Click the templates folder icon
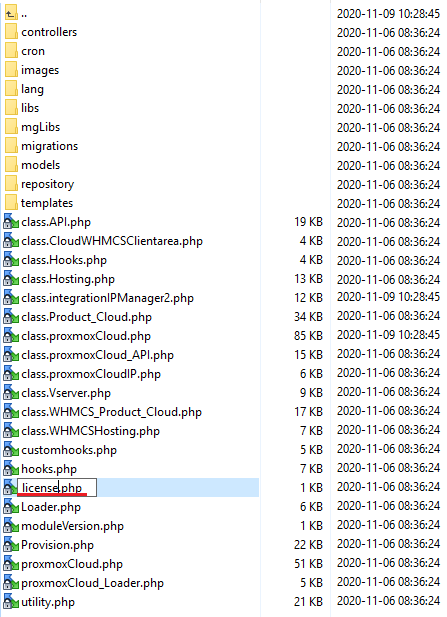This screenshot has height=617, width=447. (x=11, y=203)
